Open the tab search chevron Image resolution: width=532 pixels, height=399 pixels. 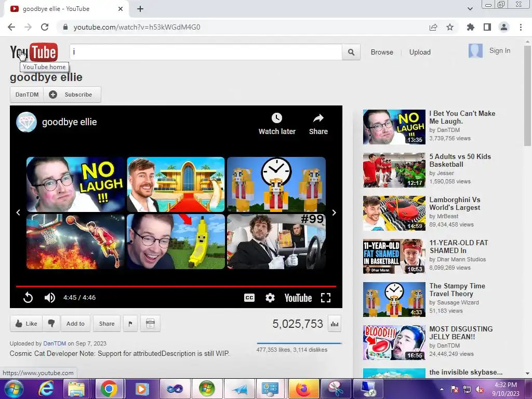coord(470,9)
